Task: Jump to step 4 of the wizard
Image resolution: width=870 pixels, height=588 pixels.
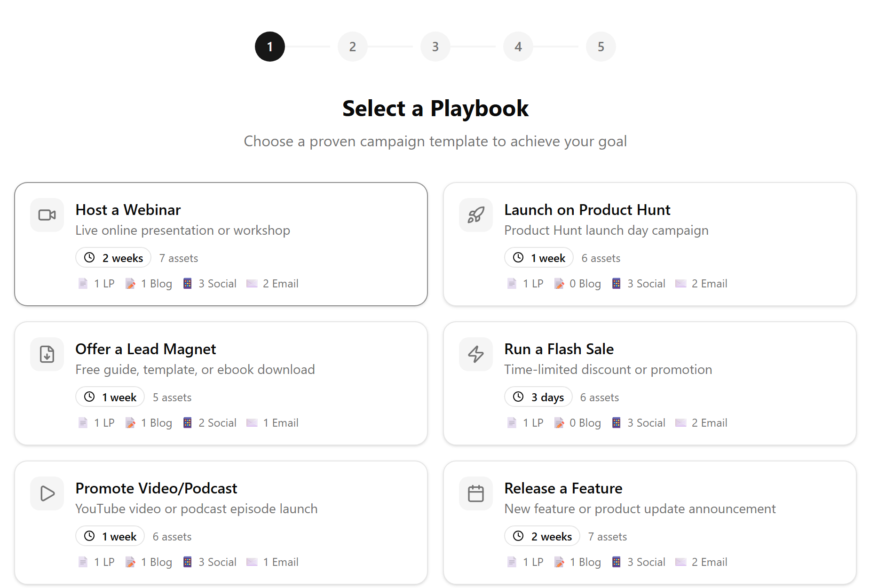Action: (518, 47)
